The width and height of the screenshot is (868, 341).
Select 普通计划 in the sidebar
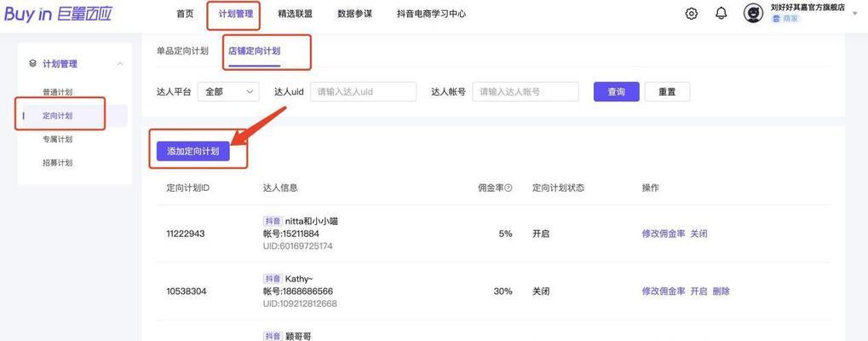58,92
